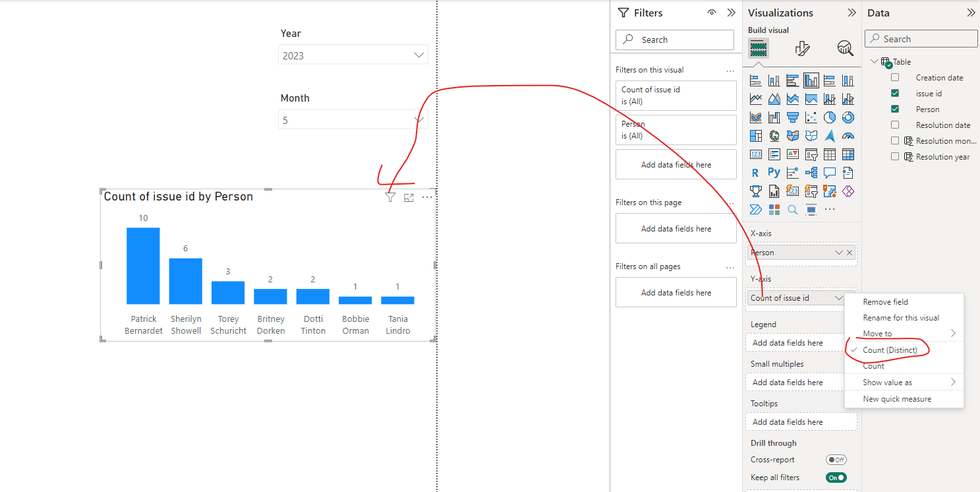
Task: Toggle Filters pane visibility eye icon
Action: coord(712,13)
